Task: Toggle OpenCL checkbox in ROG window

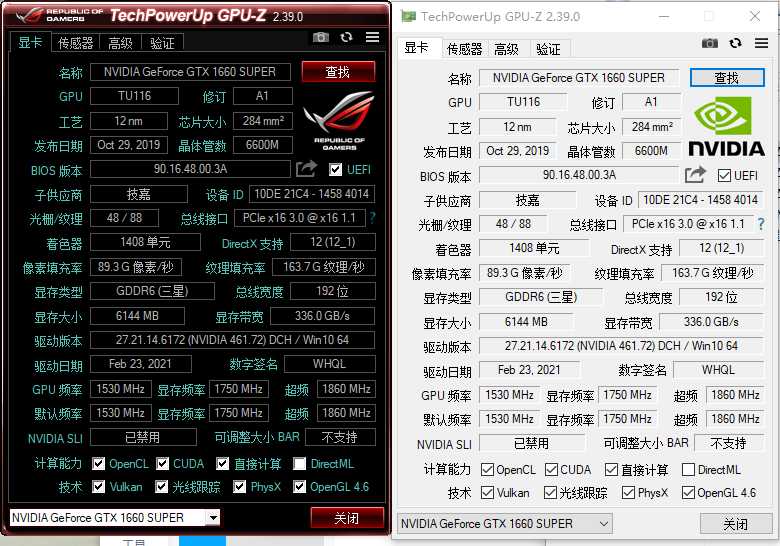Action: (x=98, y=463)
